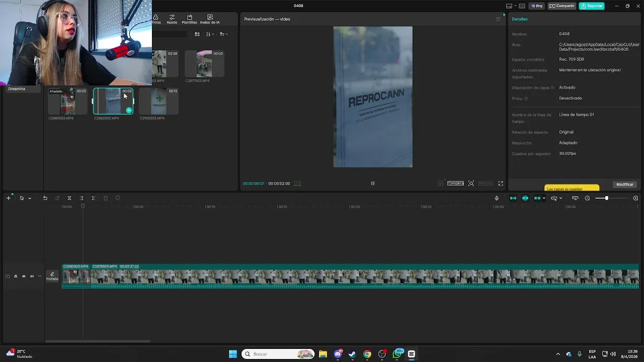
Task: Click the timeline playhead marker
Action: [x=83, y=206]
